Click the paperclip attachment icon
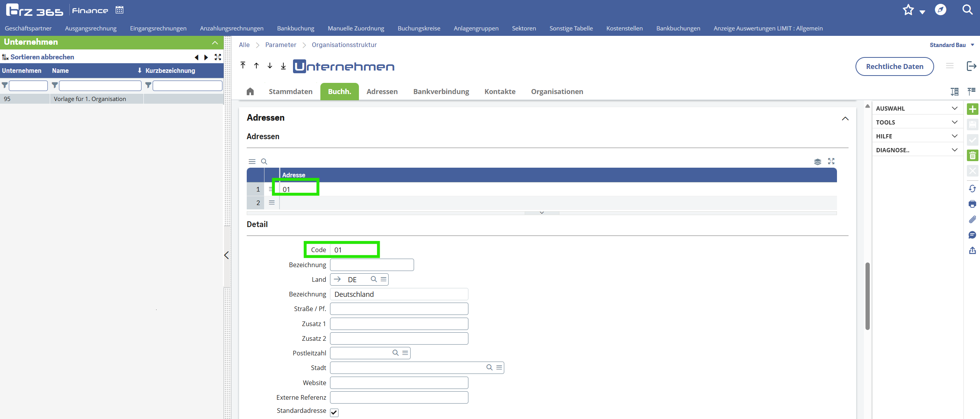 [972, 219]
